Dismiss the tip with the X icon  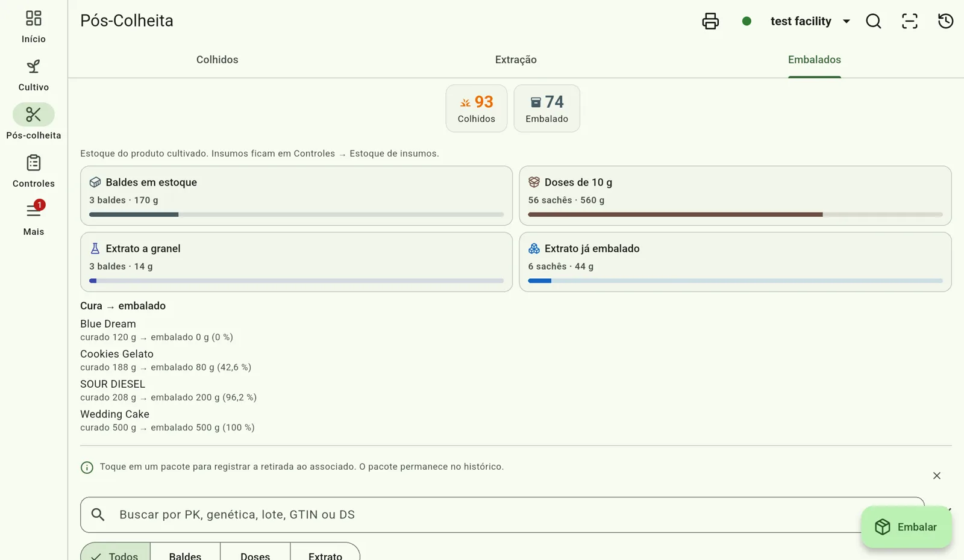tap(937, 476)
